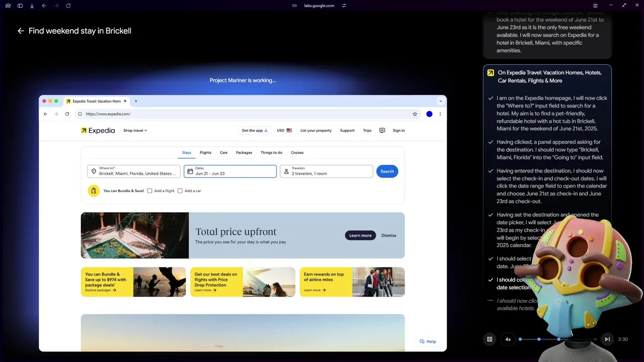
Task: Check the Add a flight checkbox
Action: point(149,191)
